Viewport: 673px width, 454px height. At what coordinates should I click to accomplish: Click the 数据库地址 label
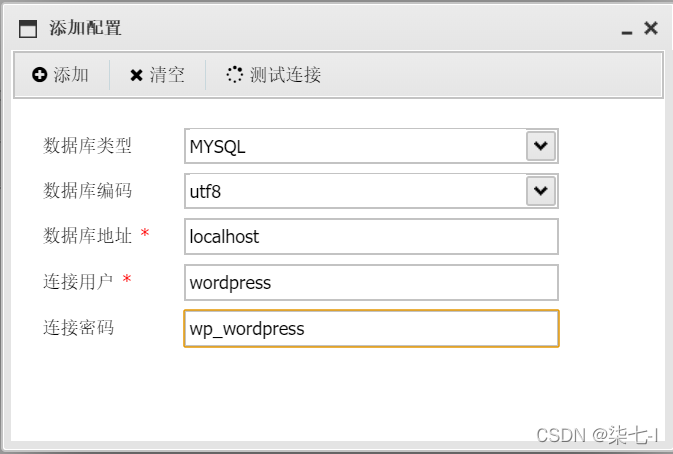pyautogui.click(x=87, y=236)
